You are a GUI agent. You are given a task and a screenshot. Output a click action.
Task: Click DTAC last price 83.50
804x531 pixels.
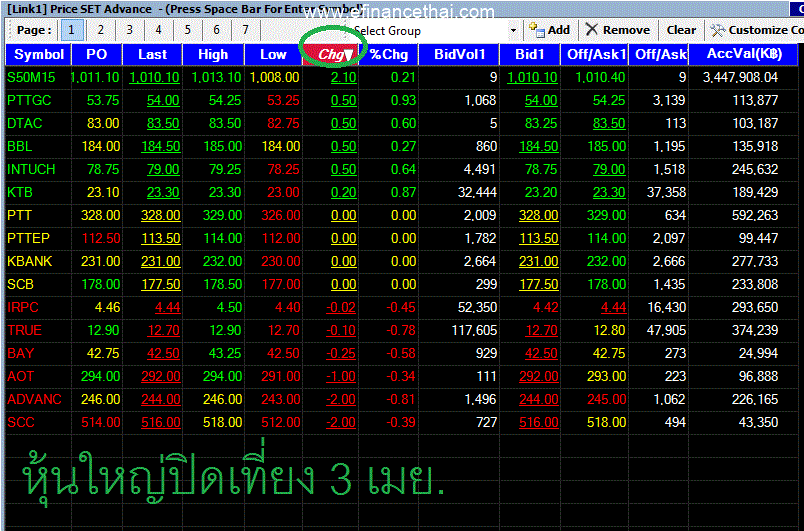click(x=163, y=124)
